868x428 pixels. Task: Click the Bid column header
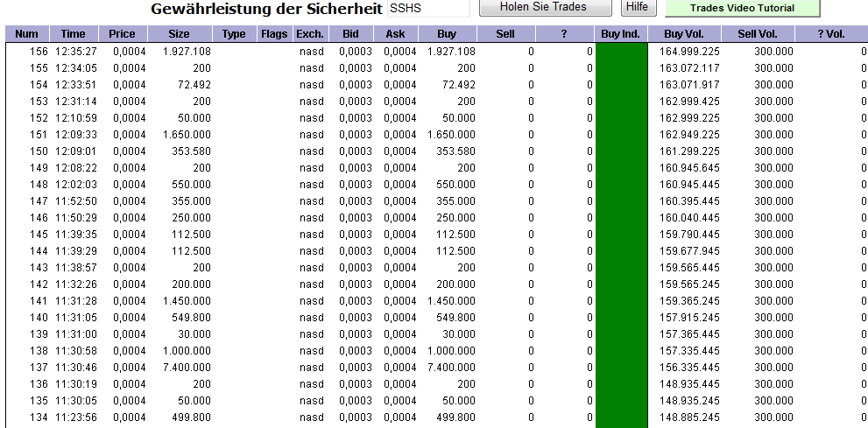[x=350, y=34]
